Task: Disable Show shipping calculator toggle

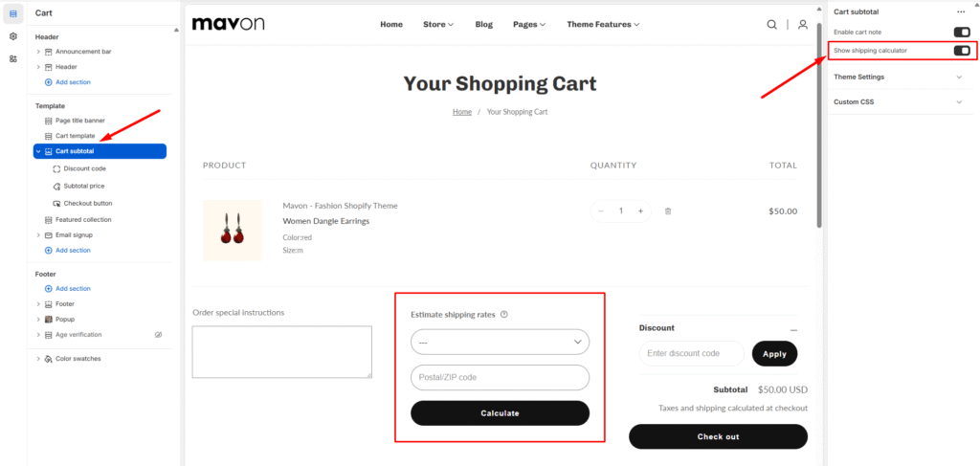Action: pyautogui.click(x=961, y=50)
